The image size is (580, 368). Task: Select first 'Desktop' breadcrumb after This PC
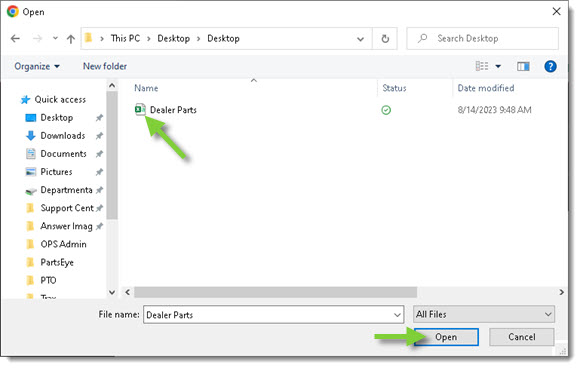pyautogui.click(x=173, y=38)
